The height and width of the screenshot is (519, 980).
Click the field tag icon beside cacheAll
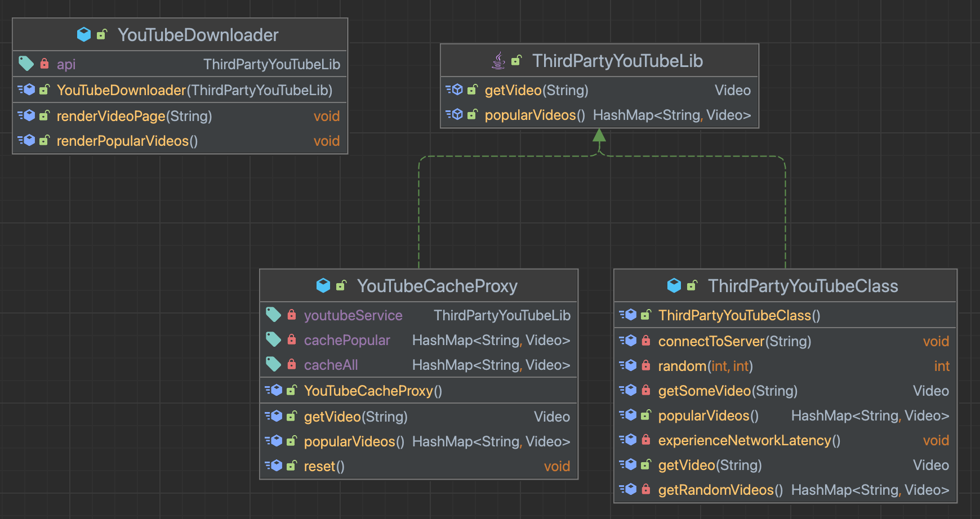click(273, 364)
